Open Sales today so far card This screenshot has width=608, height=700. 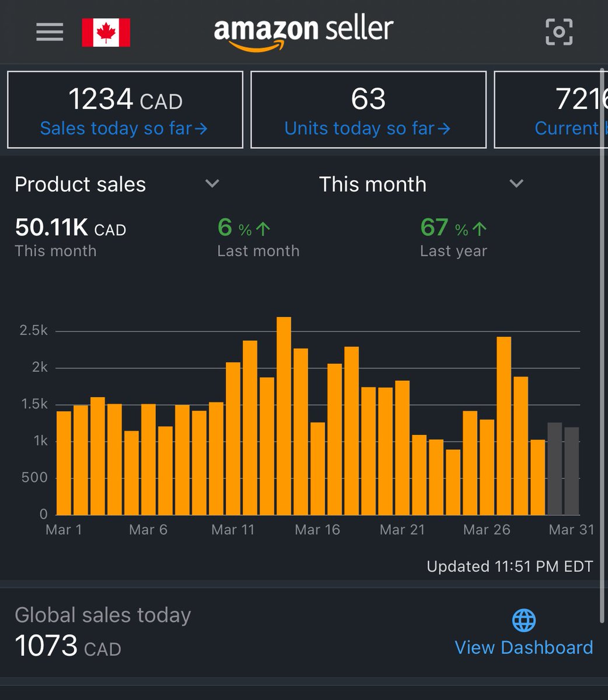125,110
